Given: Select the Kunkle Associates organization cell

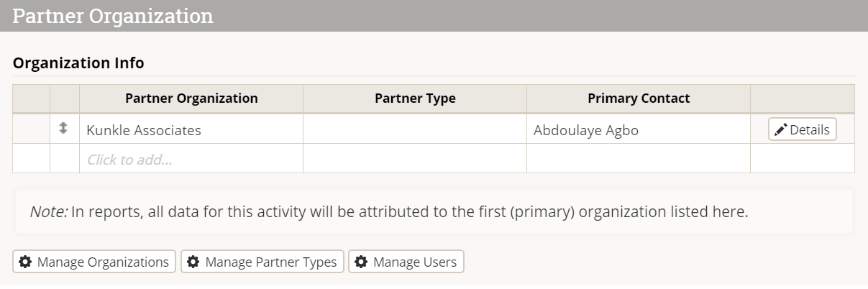Looking at the screenshot, I should pos(191,130).
